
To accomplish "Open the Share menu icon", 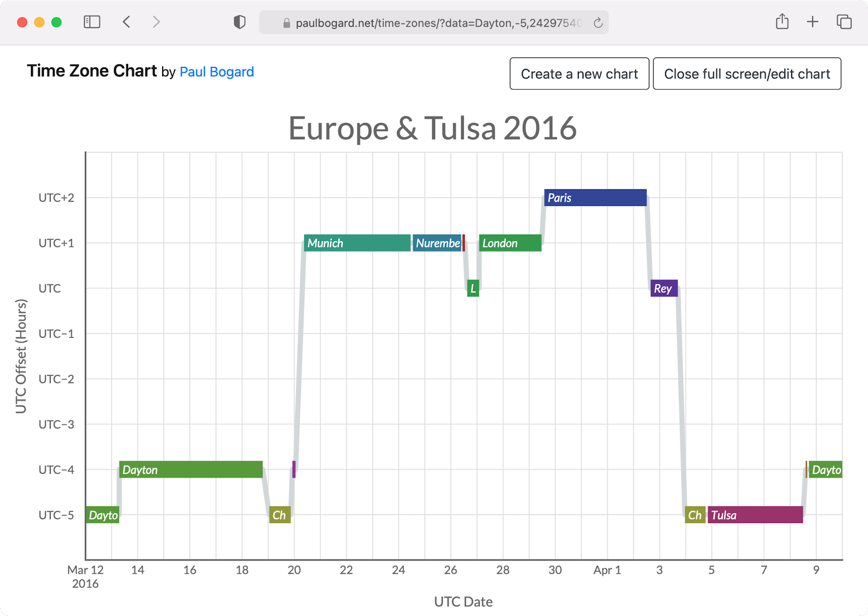I will coord(782,21).
